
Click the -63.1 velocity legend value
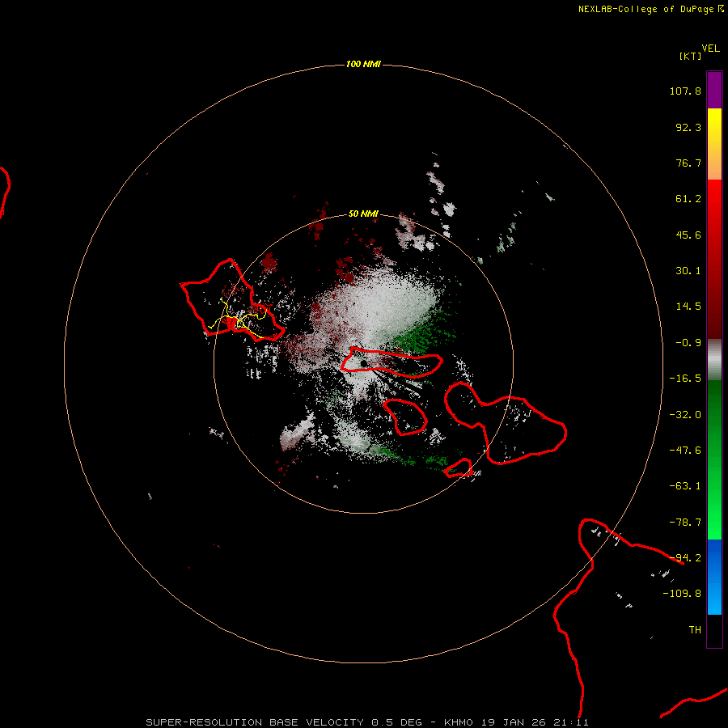coord(685,486)
